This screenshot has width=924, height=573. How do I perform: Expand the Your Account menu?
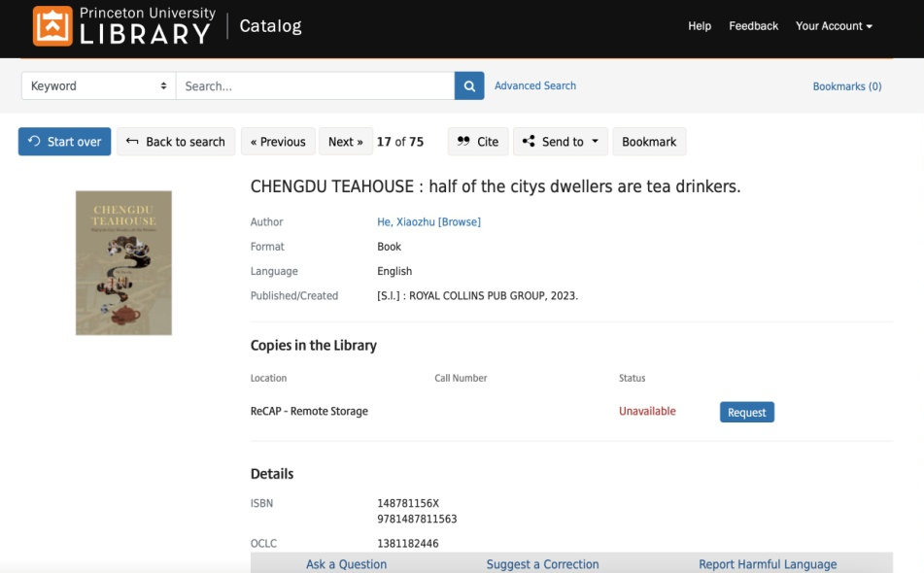coord(834,26)
